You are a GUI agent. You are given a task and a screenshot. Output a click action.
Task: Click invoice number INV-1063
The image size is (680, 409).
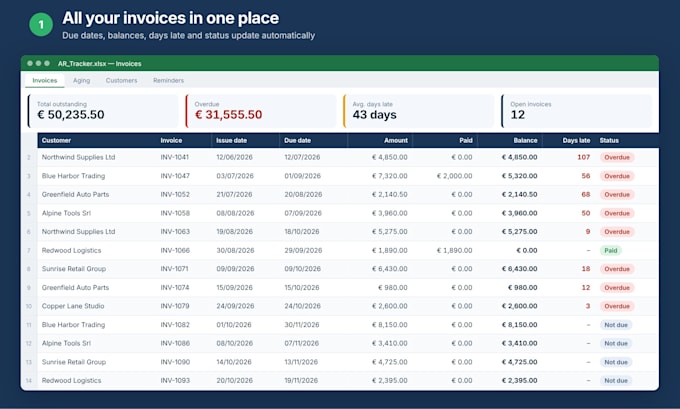click(x=175, y=232)
